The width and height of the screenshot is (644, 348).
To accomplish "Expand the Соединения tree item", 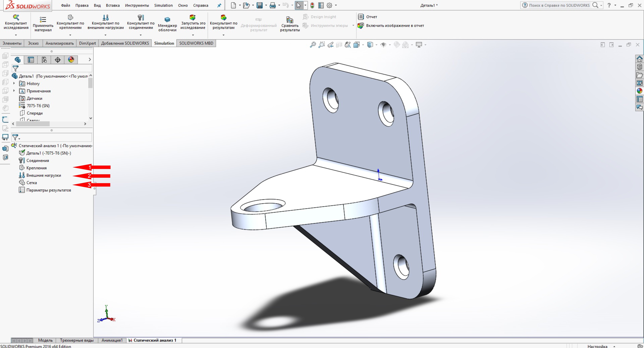I will coord(38,160).
